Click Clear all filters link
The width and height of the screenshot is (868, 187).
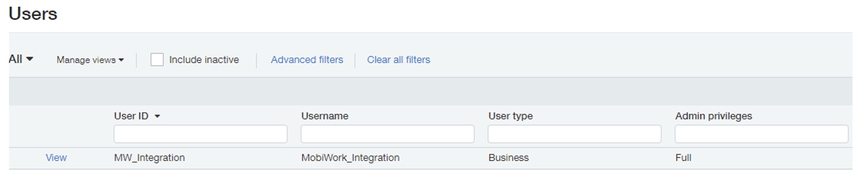coord(398,60)
